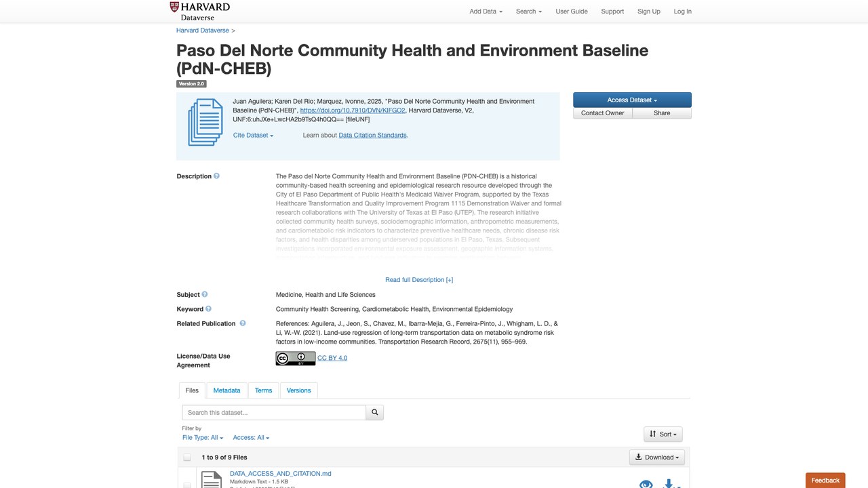Open the DATA_ACCESS_AND_CITATION.md file link
This screenshot has width=868, height=488.
(281, 474)
